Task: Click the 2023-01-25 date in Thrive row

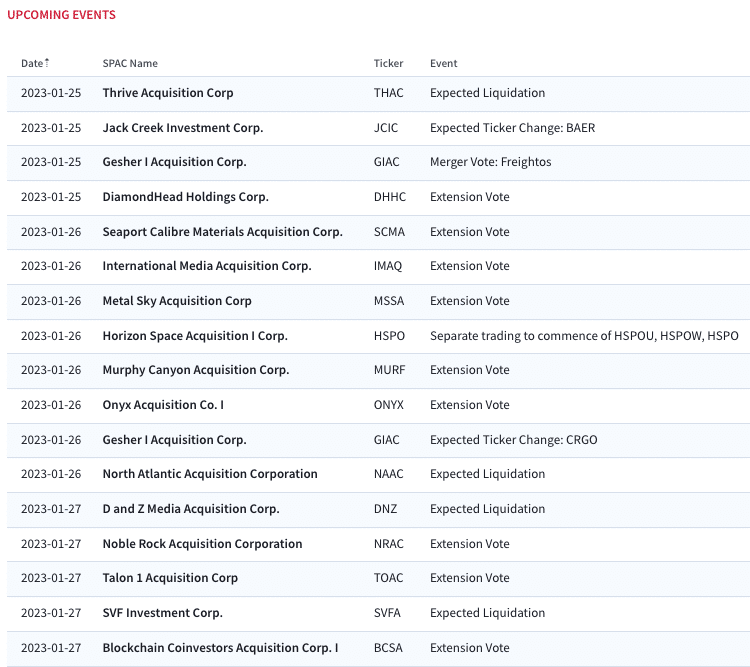Action: pos(51,93)
